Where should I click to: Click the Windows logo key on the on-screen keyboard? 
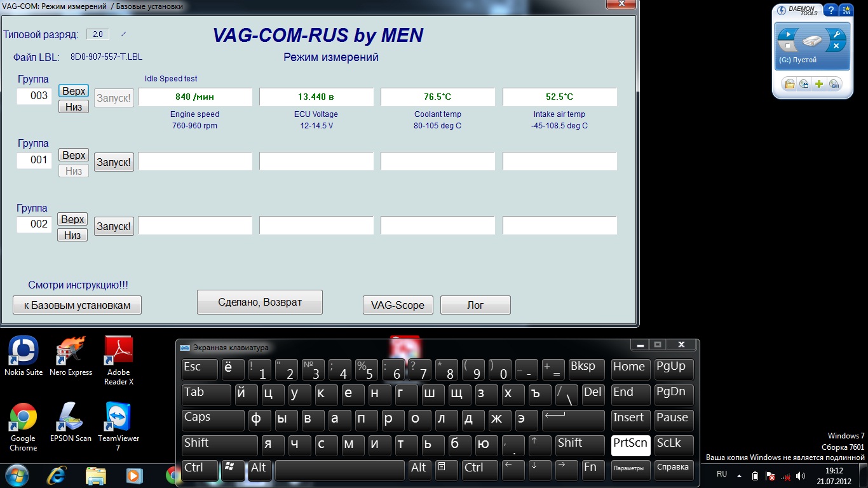[x=233, y=470]
